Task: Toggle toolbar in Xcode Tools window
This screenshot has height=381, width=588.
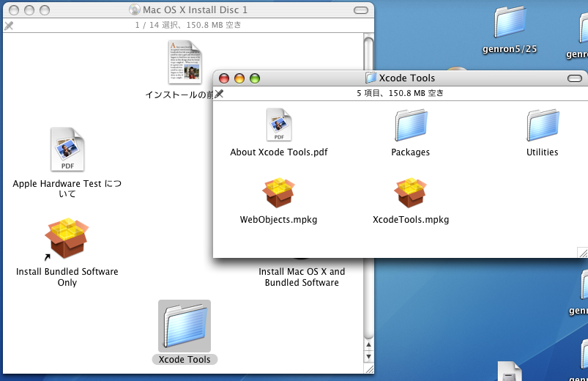Action: [574, 78]
